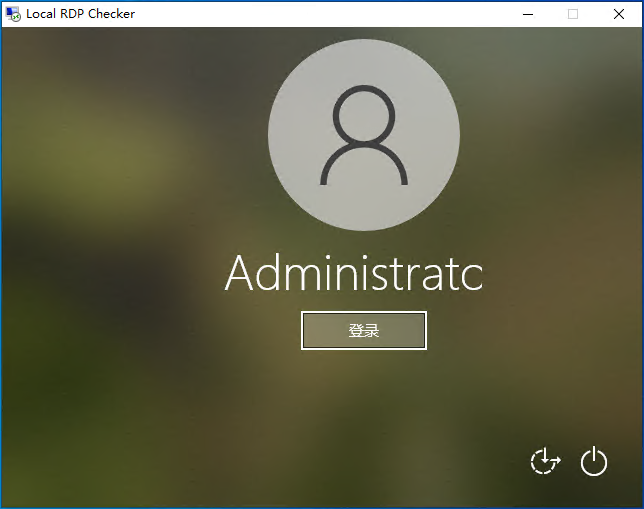Select the round user avatar picture

pos(364,135)
